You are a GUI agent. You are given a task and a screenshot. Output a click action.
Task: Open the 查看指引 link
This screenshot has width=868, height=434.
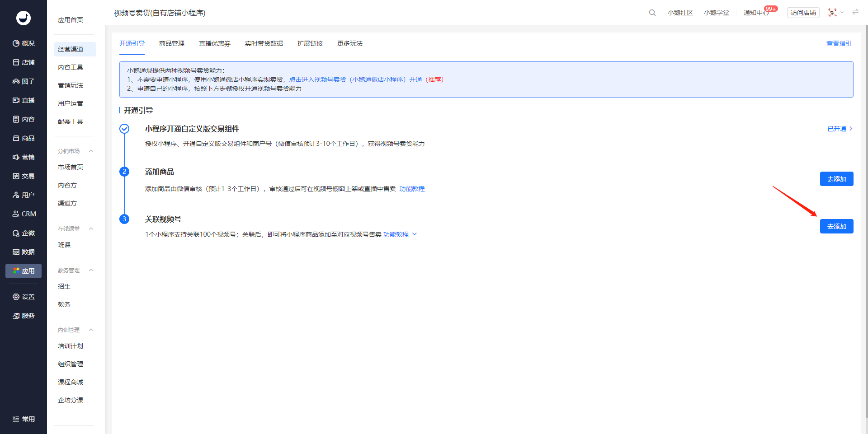coord(839,43)
